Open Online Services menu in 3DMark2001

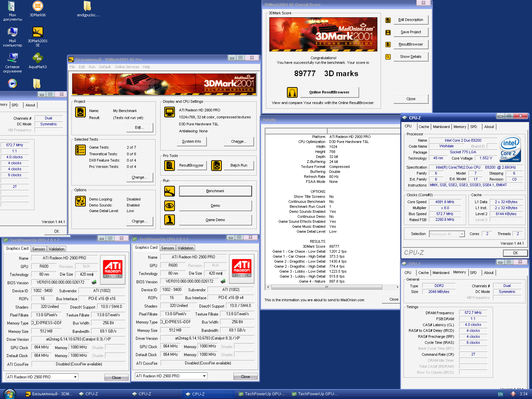[x=127, y=67]
